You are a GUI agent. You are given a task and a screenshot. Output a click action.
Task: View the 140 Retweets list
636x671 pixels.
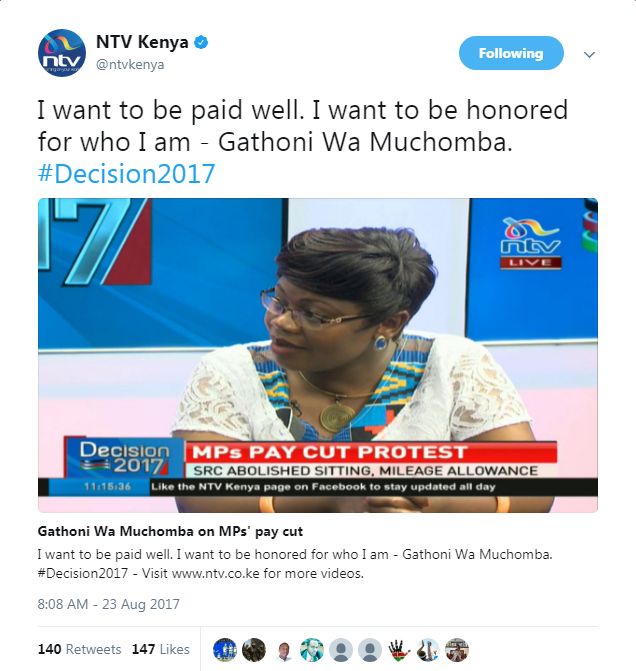coord(80,649)
